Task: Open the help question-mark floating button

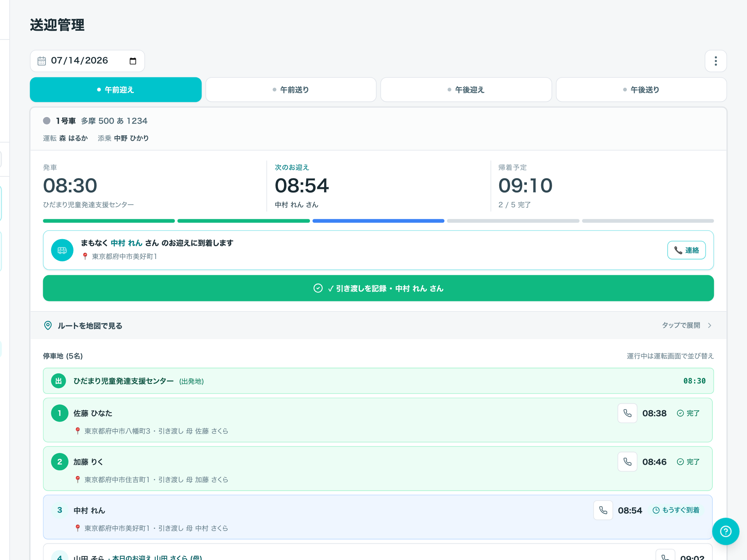Action: coord(726,531)
